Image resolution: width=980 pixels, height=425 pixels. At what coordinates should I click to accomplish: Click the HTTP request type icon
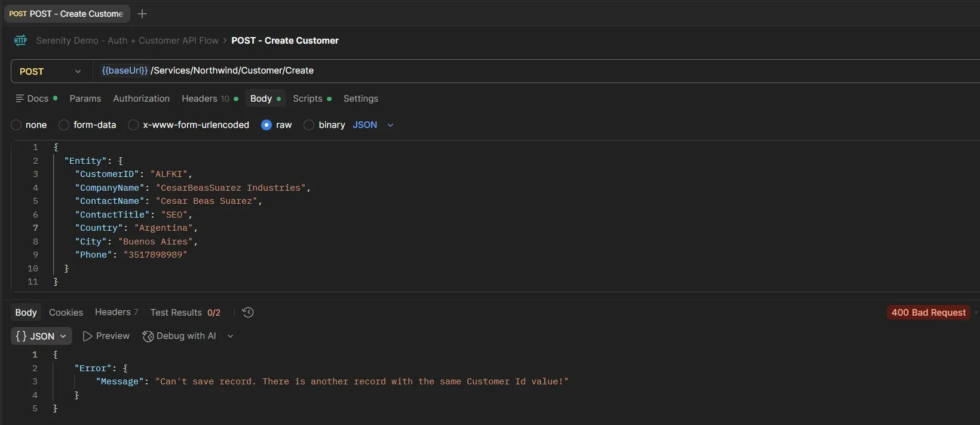(20, 41)
